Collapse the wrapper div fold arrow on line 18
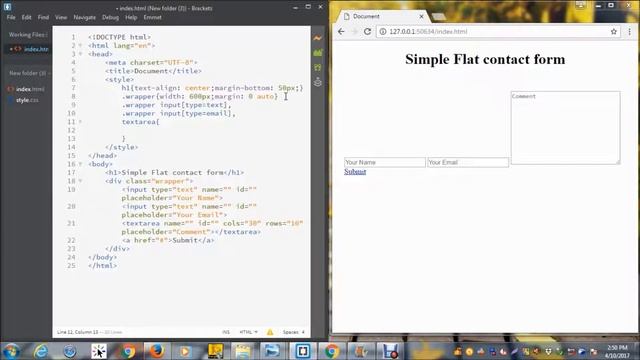This screenshot has height=360, width=640. [x=80, y=181]
